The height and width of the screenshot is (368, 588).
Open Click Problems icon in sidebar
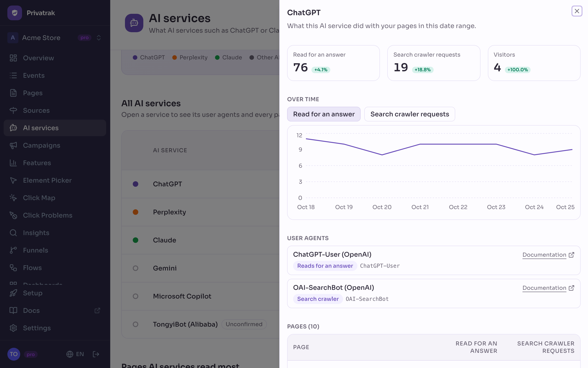tap(13, 216)
